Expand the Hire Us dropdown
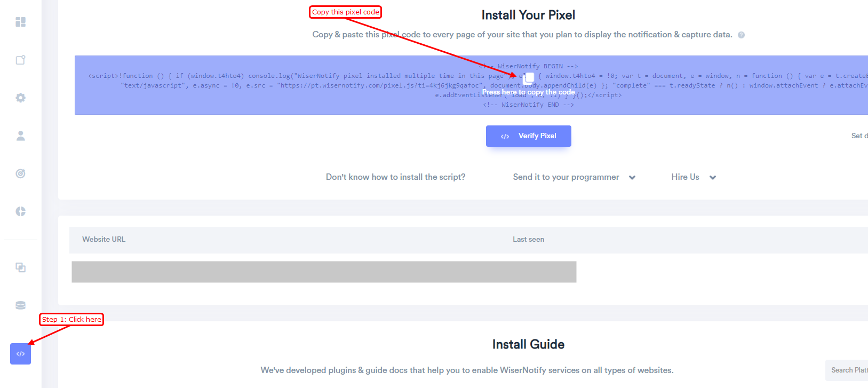The width and height of the screenshot is (868, 388). pyautogui.click(x=694, y=177)
